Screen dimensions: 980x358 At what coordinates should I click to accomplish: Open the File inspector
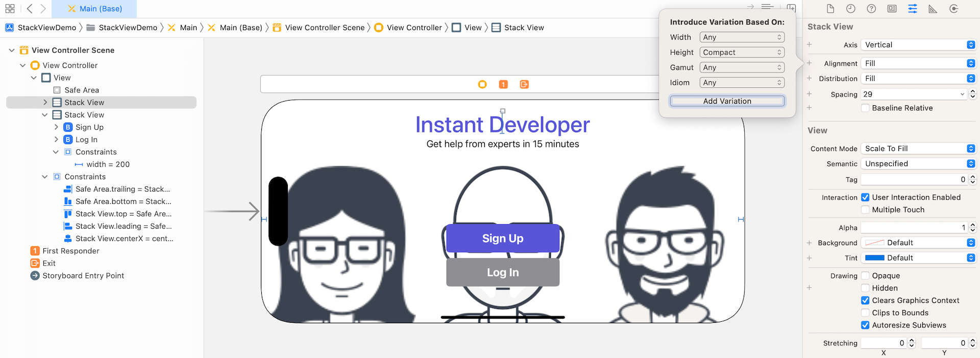830,9
